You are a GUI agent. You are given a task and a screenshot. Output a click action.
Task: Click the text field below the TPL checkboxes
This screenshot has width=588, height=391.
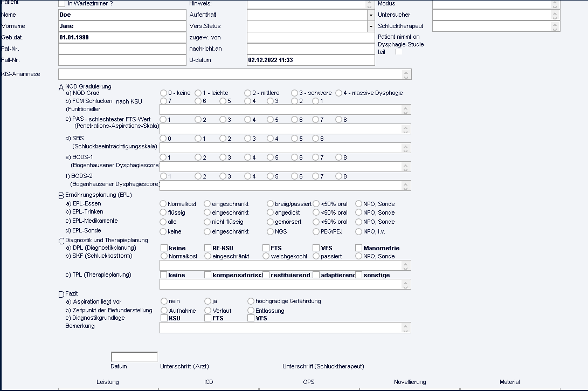285,284
